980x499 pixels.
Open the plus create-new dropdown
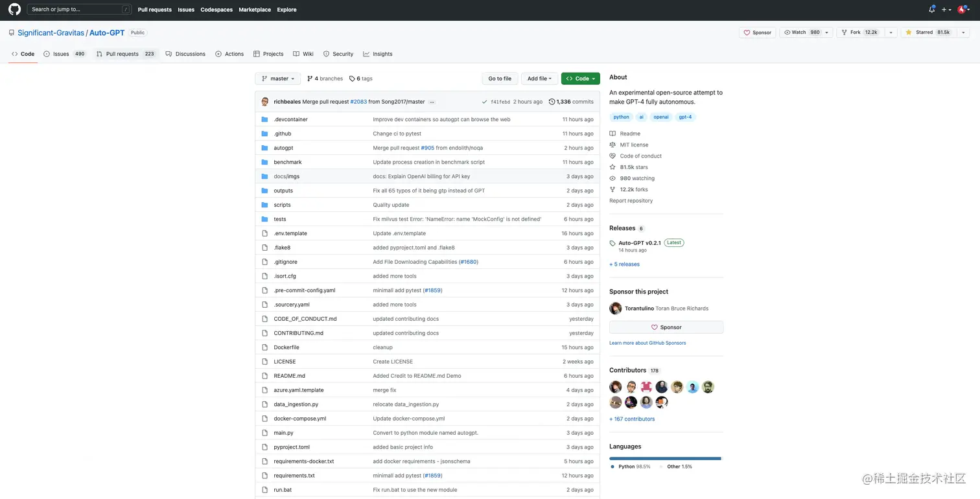point(947,10)
